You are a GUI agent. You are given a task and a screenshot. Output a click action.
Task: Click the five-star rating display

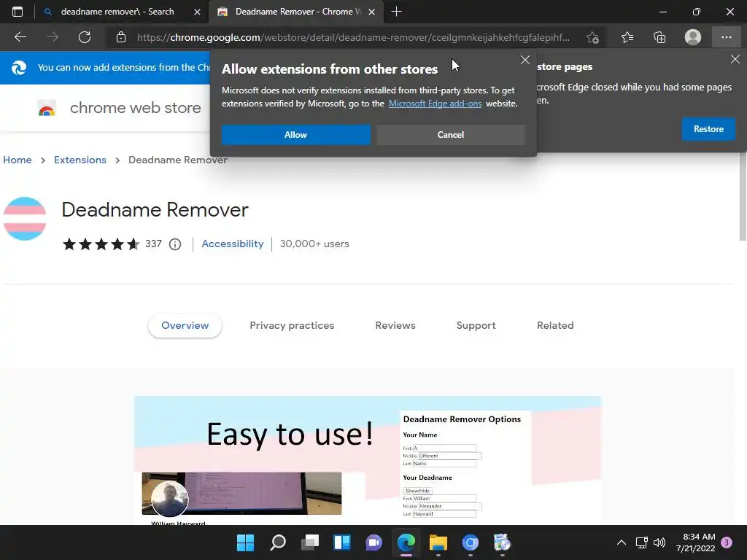(101, 244)
